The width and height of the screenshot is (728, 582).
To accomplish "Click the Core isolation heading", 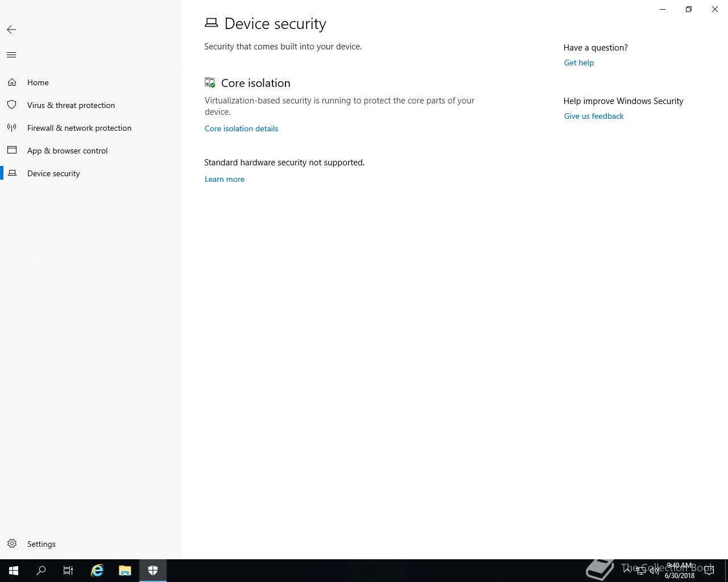I will tap(255, 83).
